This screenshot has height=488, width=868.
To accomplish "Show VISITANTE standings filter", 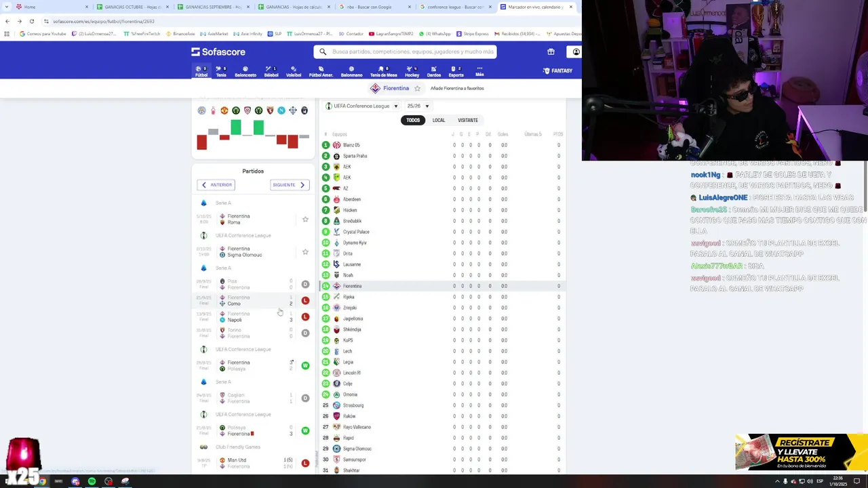I will [468, 120].
